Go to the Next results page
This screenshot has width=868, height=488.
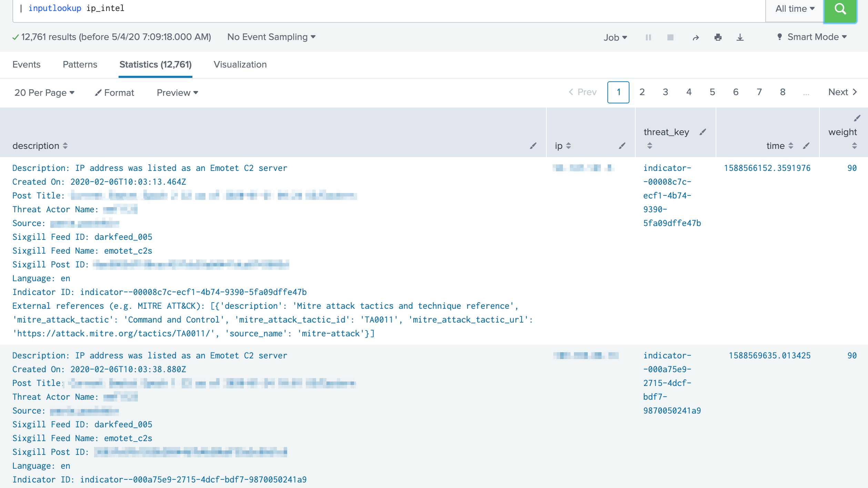click(842, 92)
